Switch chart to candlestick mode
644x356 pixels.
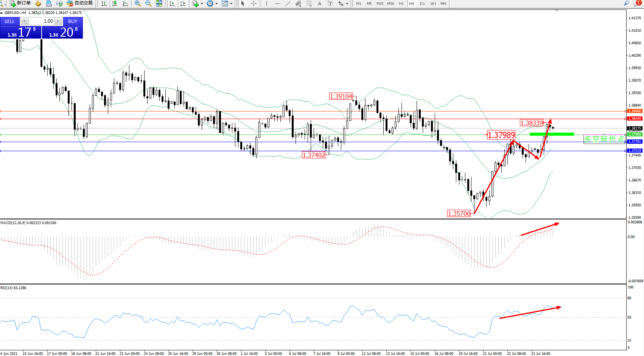point(115,3)
